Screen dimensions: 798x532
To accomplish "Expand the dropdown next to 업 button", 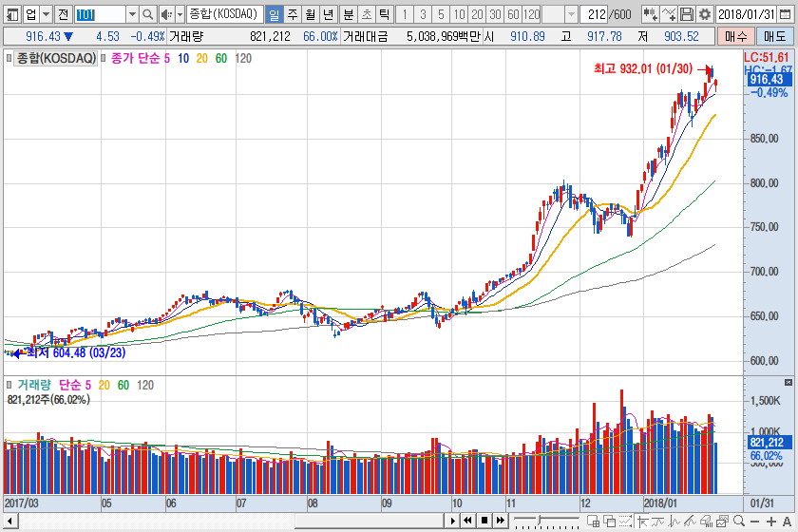I will point(47,14).
